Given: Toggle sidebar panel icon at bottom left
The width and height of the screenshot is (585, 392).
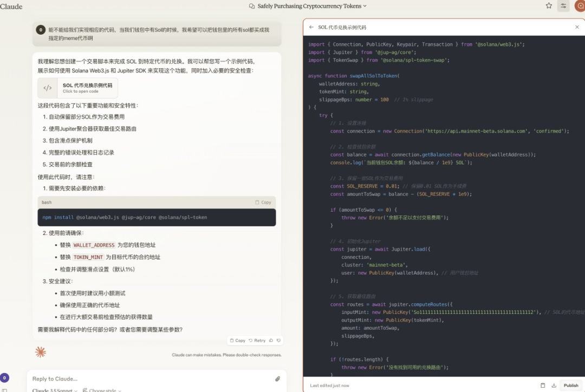Looking at the screenshot, I should click(4, 390).
